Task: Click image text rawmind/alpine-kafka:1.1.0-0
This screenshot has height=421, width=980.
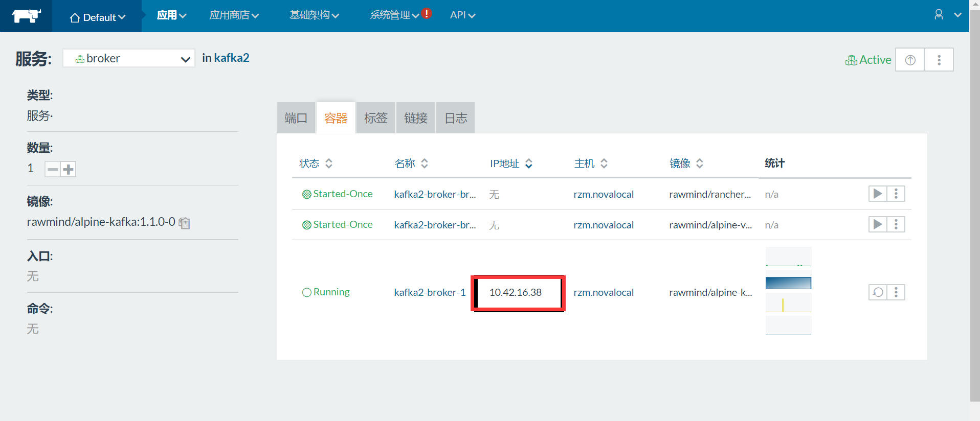Action: tap(101, 222)
